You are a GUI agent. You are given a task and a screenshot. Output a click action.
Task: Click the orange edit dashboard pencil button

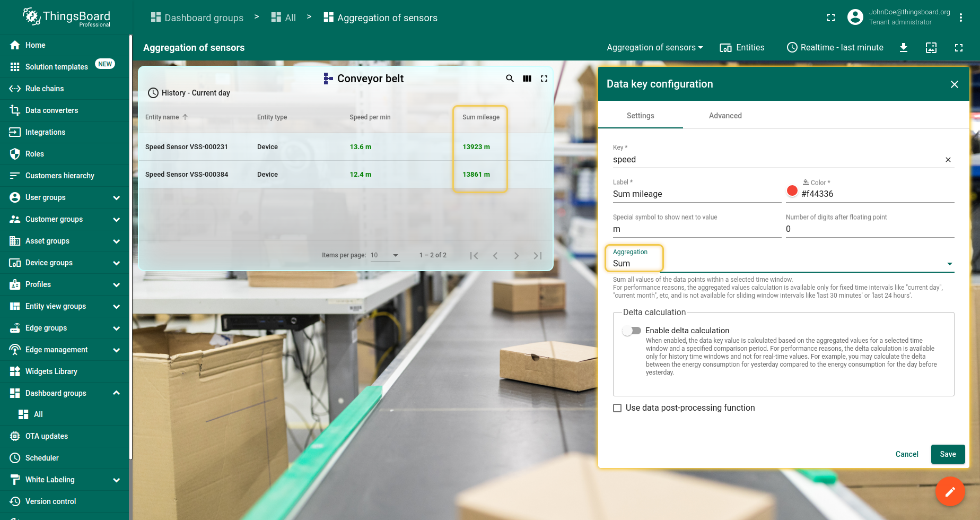(950, 491)
